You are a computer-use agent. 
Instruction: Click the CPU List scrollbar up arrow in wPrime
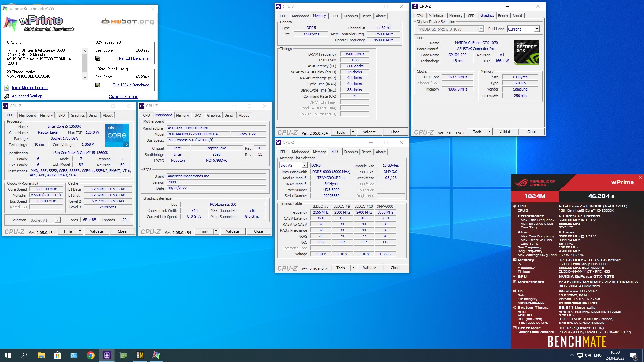pos(85,51)
